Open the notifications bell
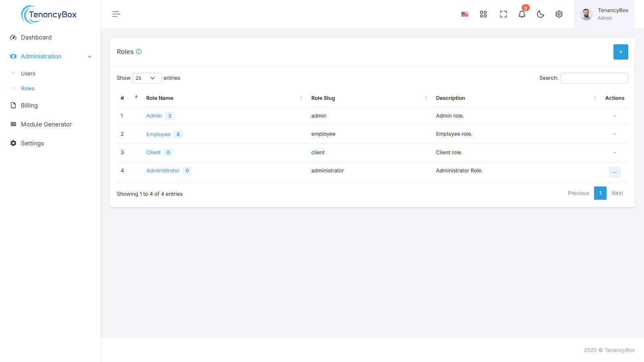This screenshot has height=362, width=644. (x=522, y=14)
